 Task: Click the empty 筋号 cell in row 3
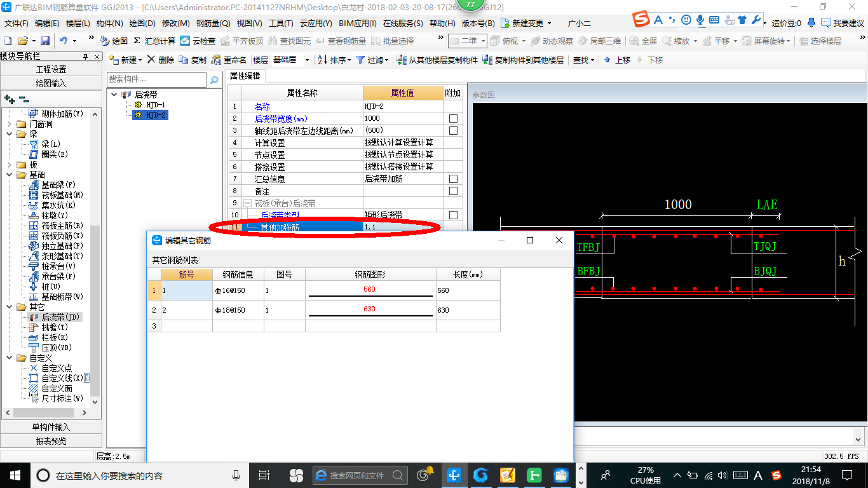click(186, 326)
